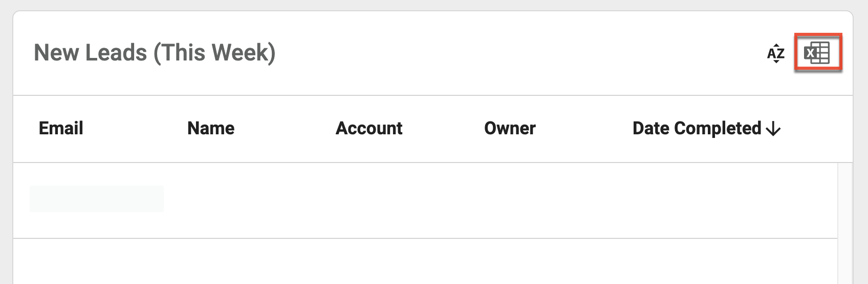The height and width of the screenshot is (284, 868).
Task: Click first row's empty cell under Owner
Action: point(510,200)
